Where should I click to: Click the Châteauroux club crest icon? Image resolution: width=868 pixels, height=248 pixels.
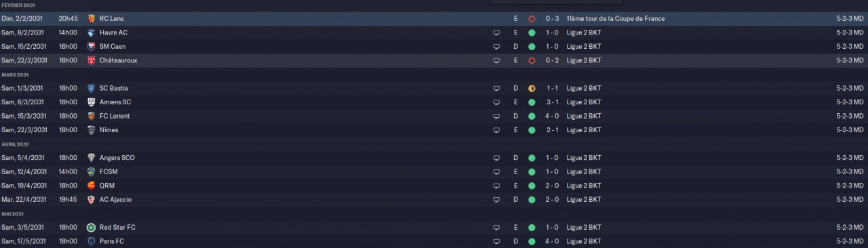coord(91,60)
